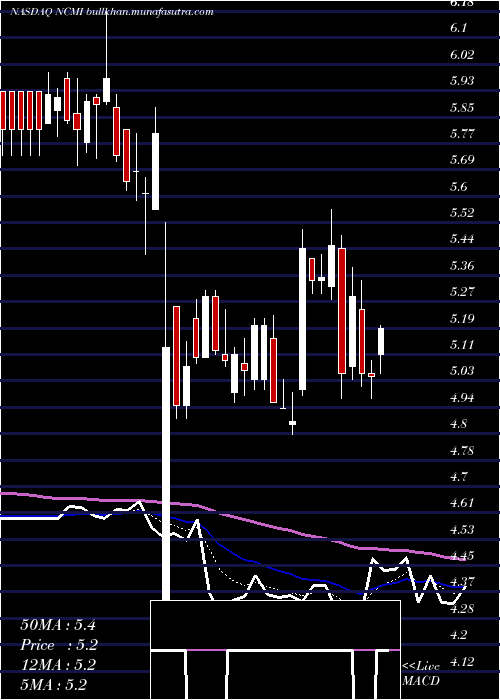Click the 5.27 price axis label
The width and height of the screenshot is (500, 700).
pos(462,292)
